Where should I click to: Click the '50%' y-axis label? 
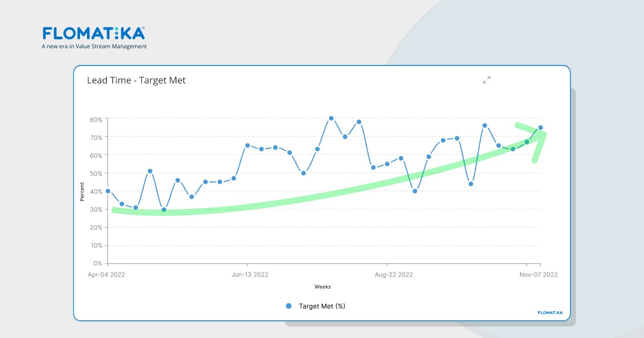click(96, 173)
